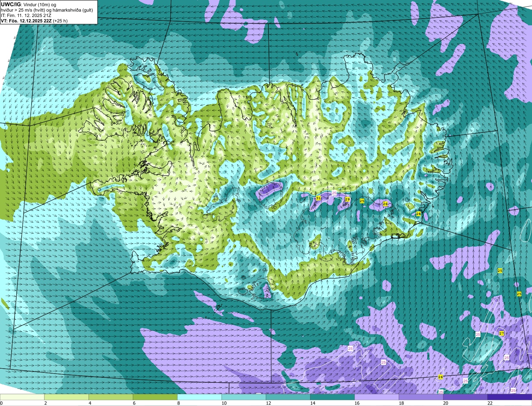Click the yellow '28' gust marker near east coast

point(419,214)
